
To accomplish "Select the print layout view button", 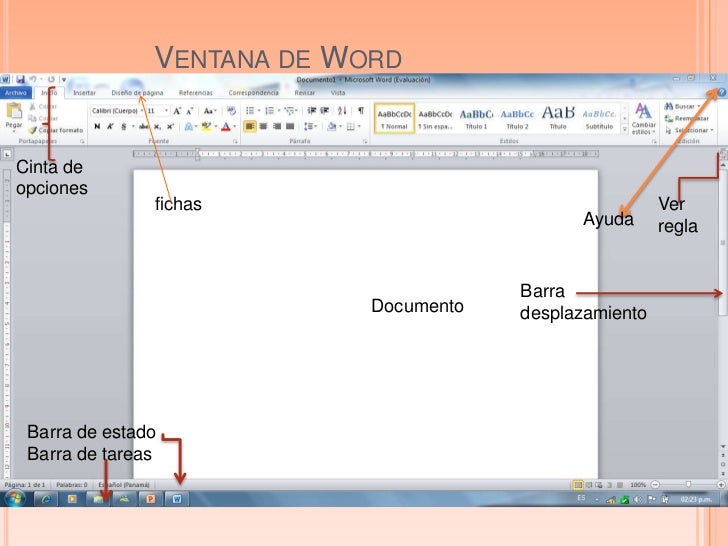I will (578, 485).
